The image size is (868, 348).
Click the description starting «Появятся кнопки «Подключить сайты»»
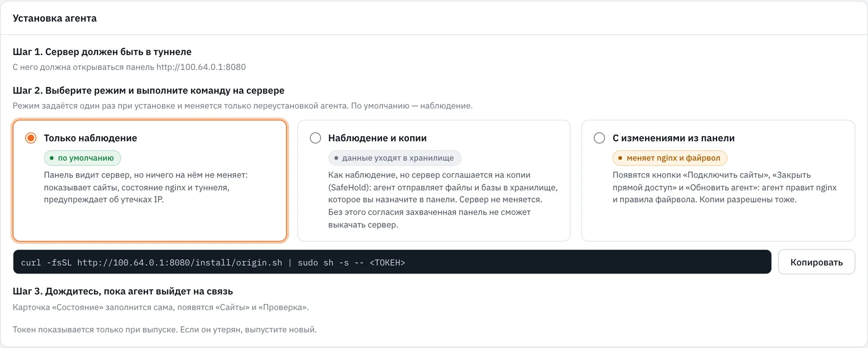point(724,187)
